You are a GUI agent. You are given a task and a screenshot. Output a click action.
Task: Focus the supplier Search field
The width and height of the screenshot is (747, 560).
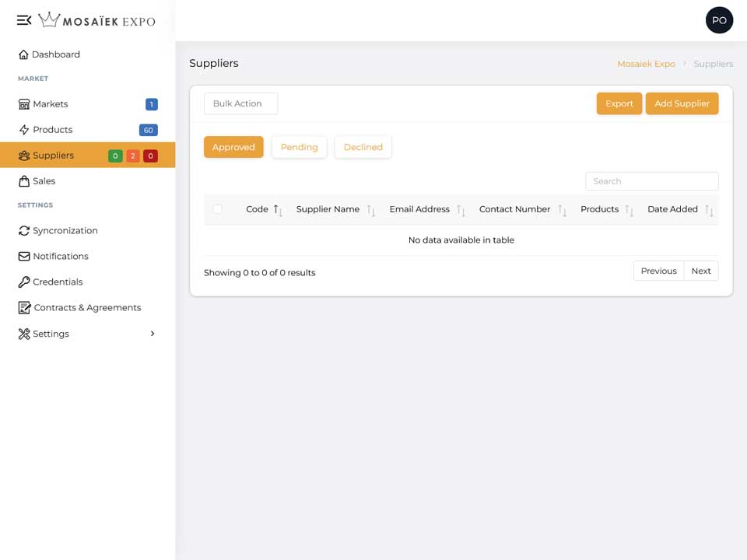(652, 181)
